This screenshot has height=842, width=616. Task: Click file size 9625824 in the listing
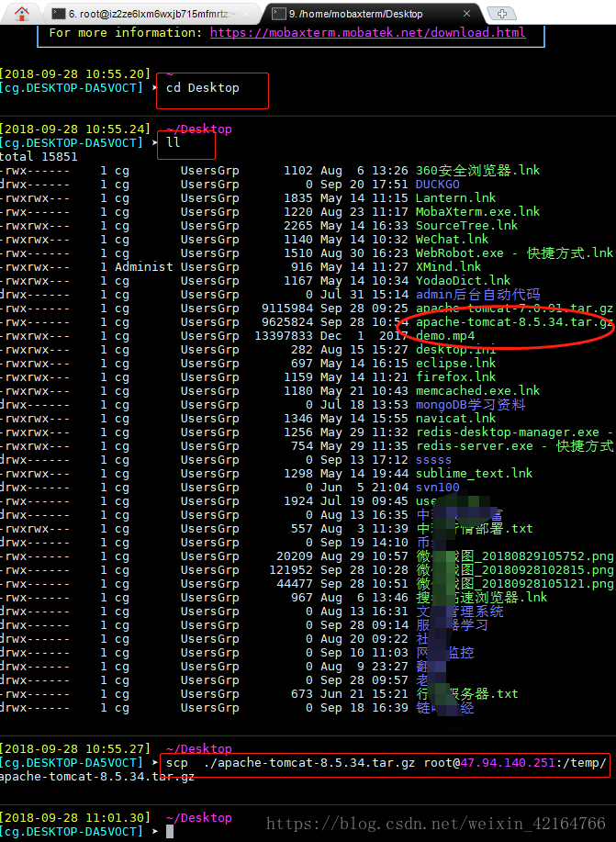coord(287,321)
